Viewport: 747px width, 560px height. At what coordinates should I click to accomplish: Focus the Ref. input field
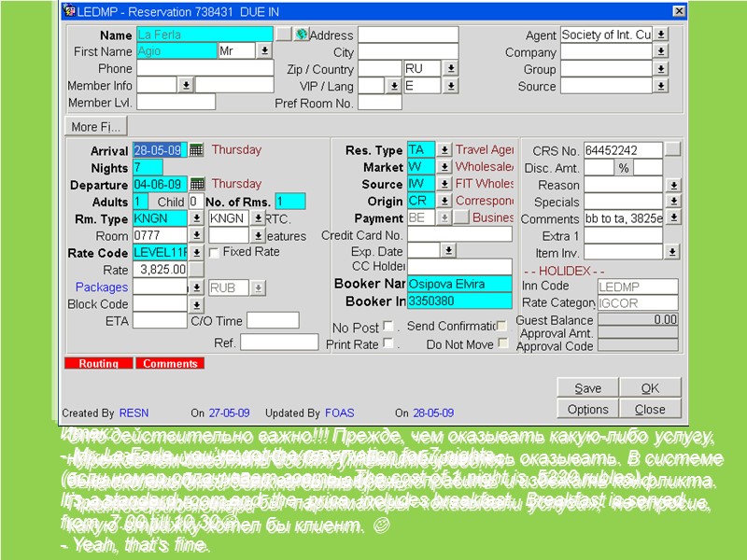(279, 342)
